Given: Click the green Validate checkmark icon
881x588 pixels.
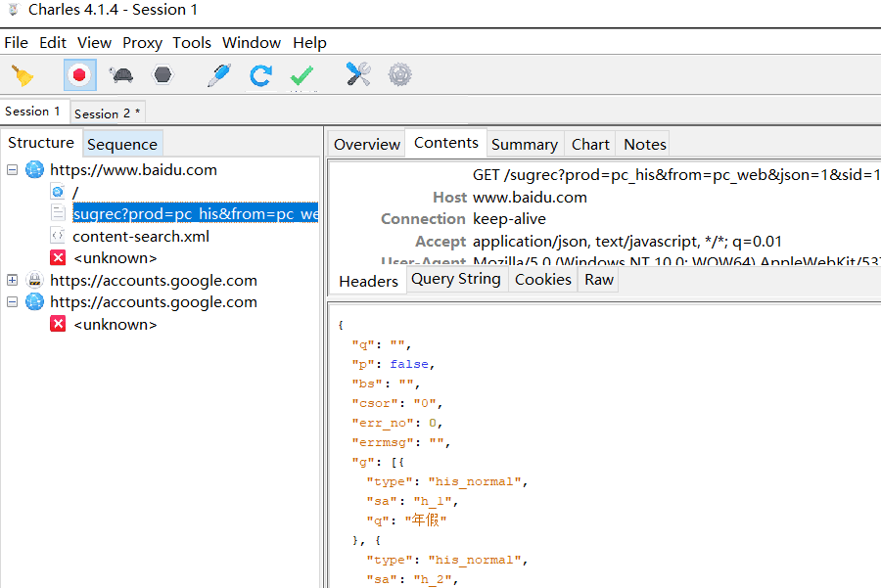Looking at the screenshot, I should pyautogui.click(x=301, y=75).
